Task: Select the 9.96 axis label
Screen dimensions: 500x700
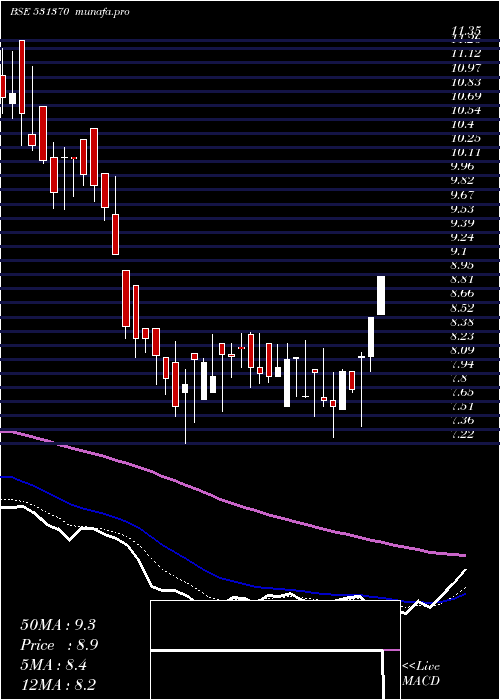Action: [x=462, y=166]
